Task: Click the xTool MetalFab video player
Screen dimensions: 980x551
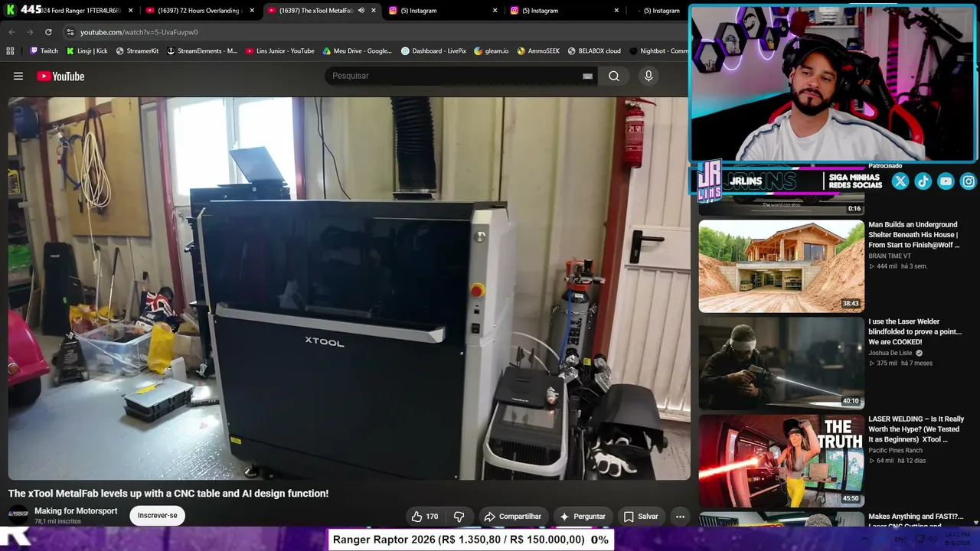Action: 349,289
